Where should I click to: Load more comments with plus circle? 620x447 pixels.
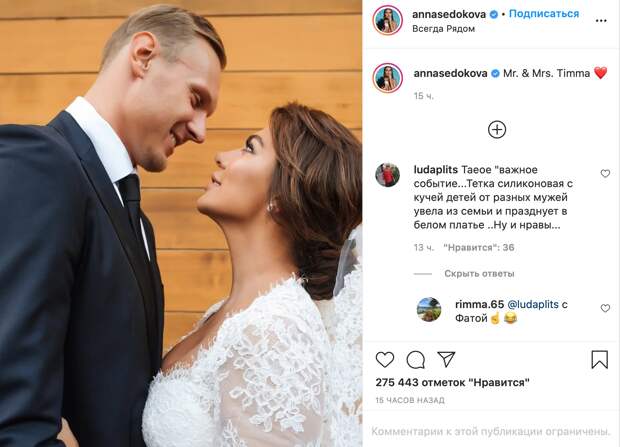(x=497, y=129)
